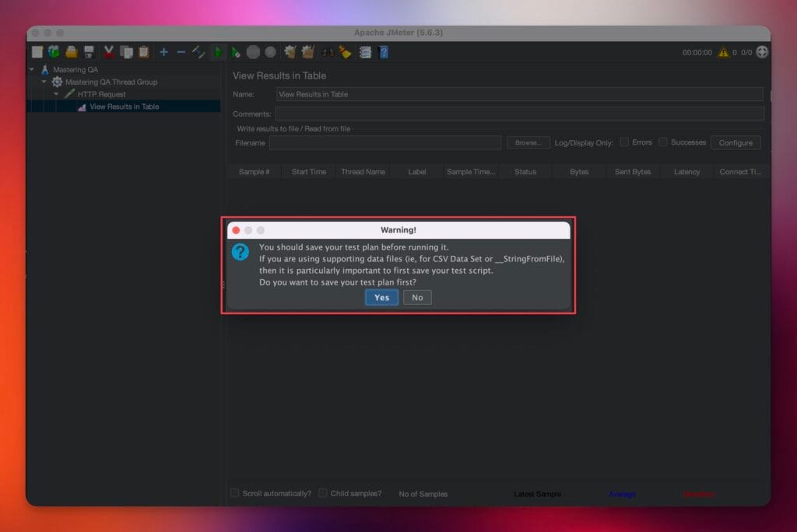
Task: Click the Save test plan icon
Action: [x=89, y=52]
